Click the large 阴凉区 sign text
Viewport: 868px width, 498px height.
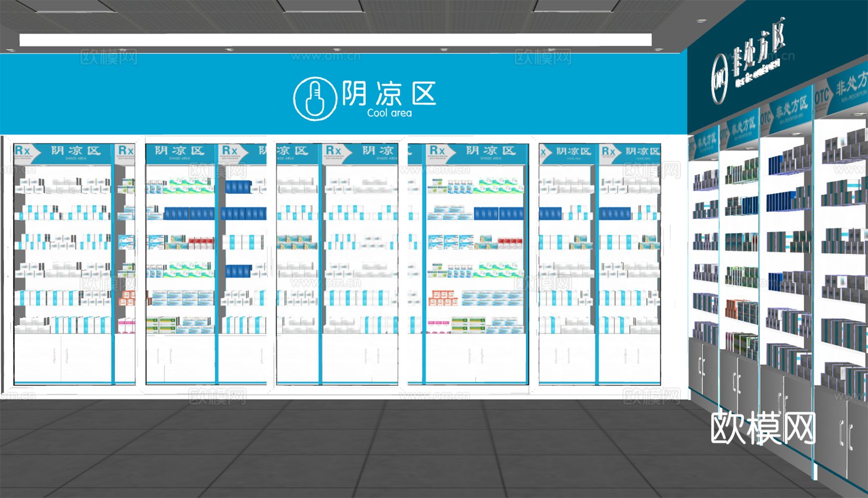(389, 93)
